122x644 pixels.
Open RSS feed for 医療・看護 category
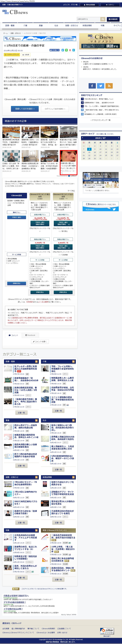pos(36,361)
